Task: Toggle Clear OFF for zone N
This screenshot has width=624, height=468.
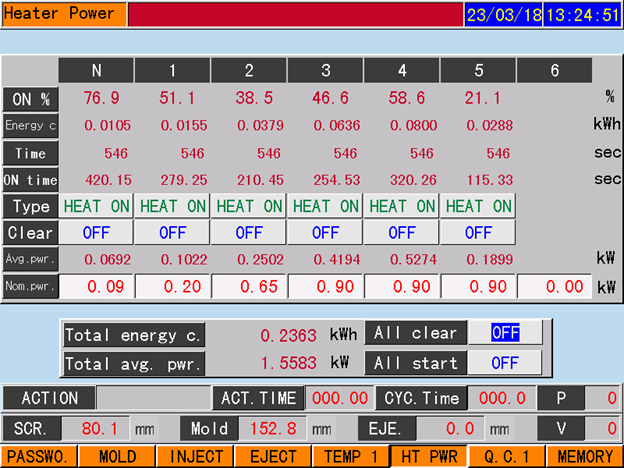Action: 96,233
